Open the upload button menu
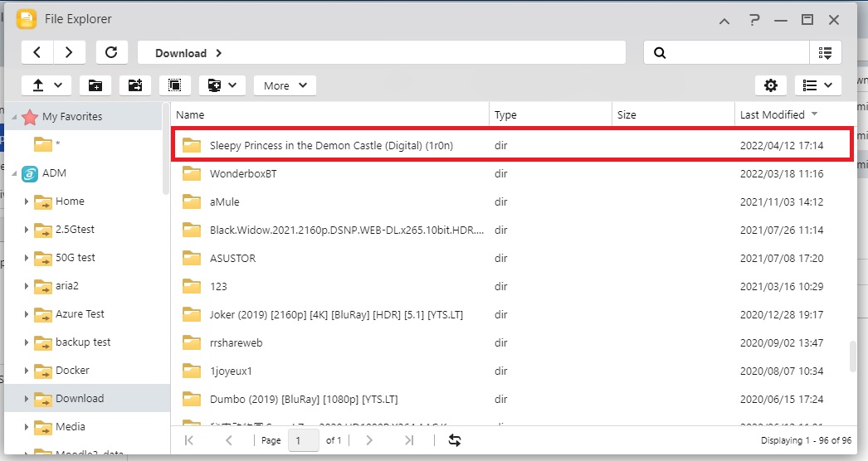The height and width of the screenshot is (461, 868). tap(46, 85)
